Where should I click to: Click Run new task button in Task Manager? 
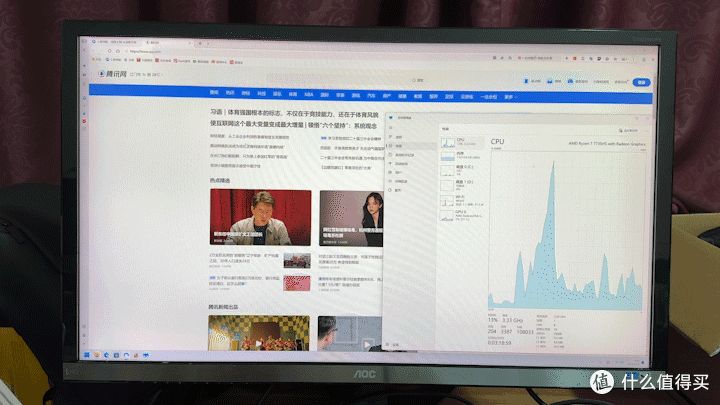629,130
